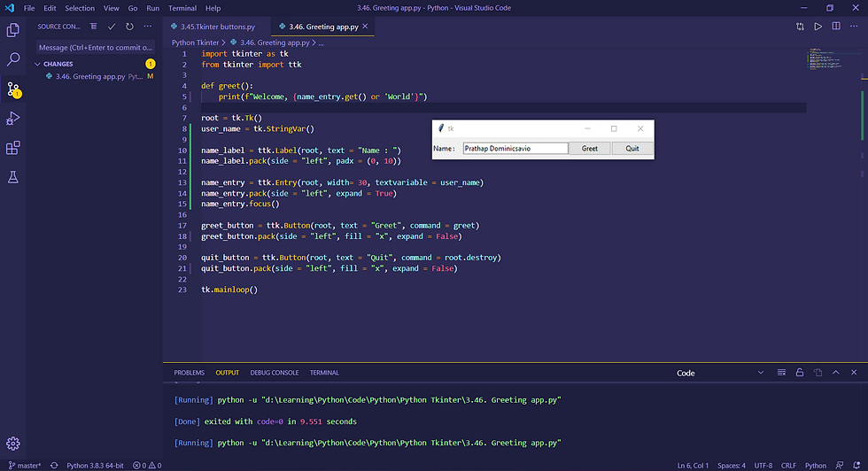Open the breadcrumb ellipsis after Greeting app.py
Screen dimensions: 868x471
tap(321, 42)
